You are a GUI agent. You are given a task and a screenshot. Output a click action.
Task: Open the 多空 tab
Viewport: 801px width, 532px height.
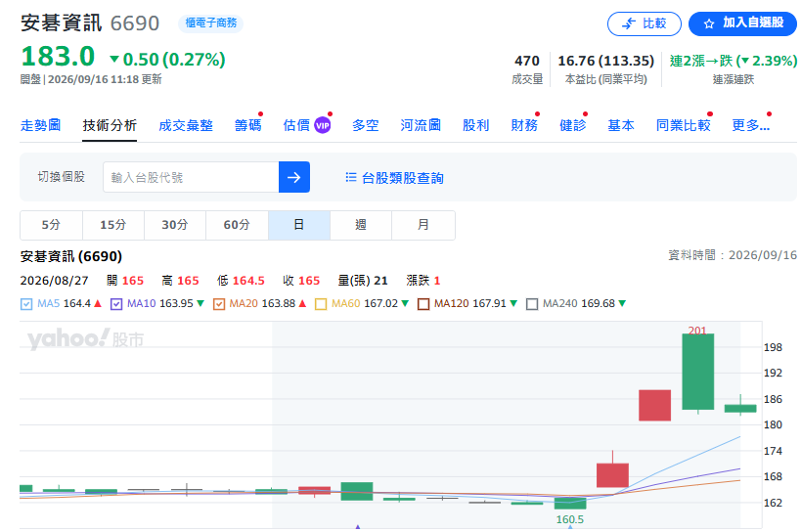365,125
